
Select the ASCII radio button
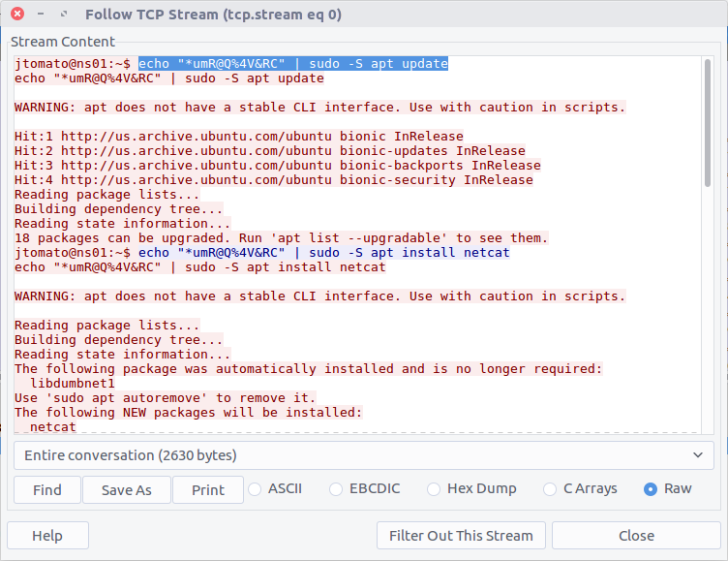(256, 489)
